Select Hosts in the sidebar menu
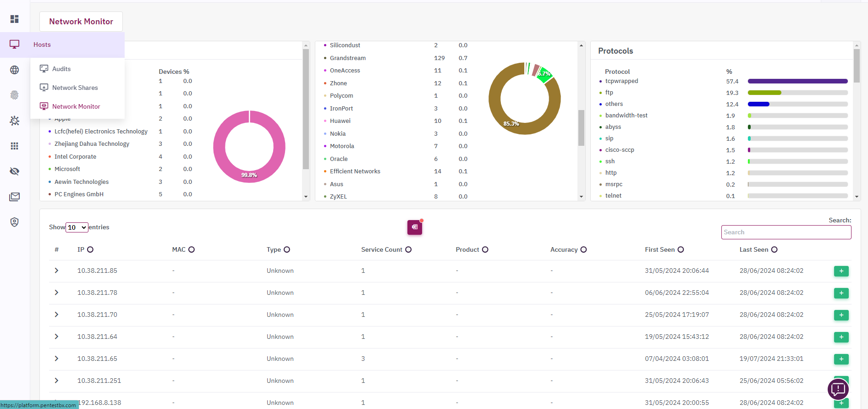The width and height of the screenshot is (868, 409). 62,44
